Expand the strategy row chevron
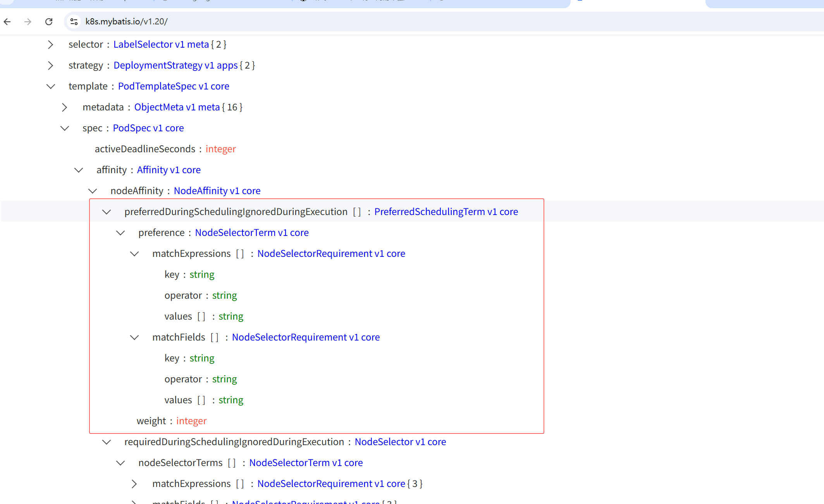This screenshot has width=824, height=504. point(50,65)
